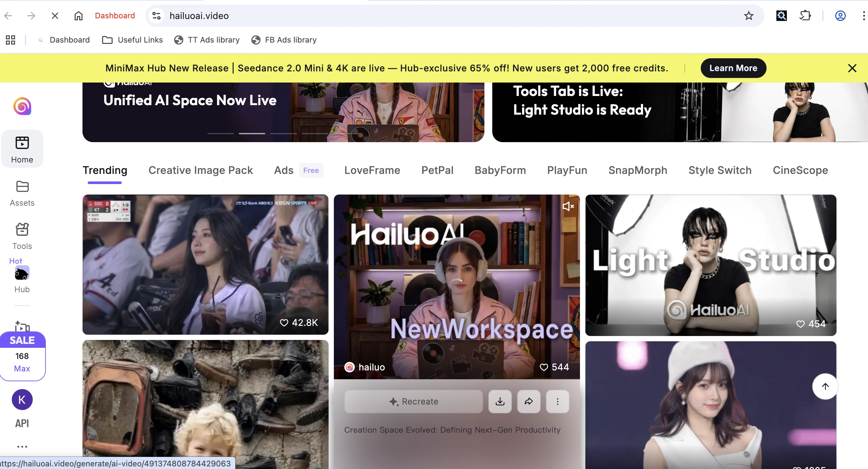Open the Useful Links bookmark folder
Image resolution: width=868 pixels, height=469 pixels.
[x=133, y=40]
